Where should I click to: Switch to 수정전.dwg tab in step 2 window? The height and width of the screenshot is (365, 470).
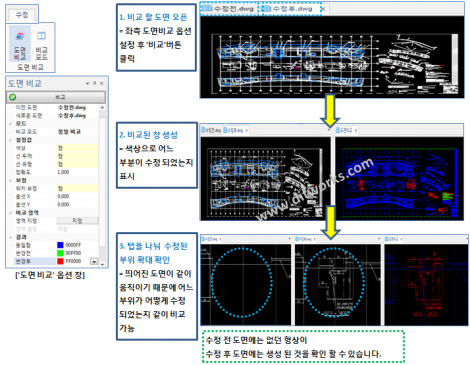coord(211,130)
